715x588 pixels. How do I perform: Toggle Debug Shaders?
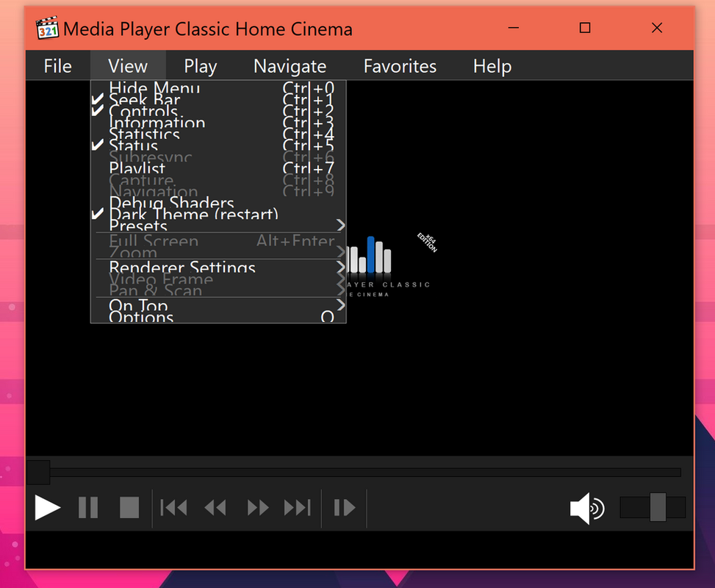[218, 202]
